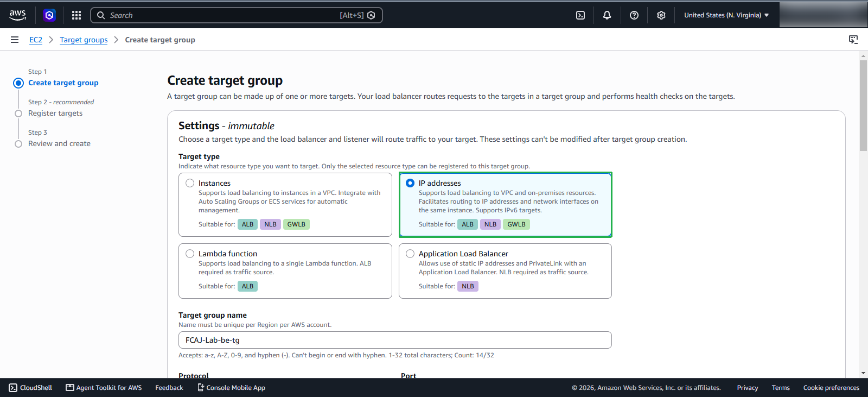Viewport: 868px width, 397px height.
Task: Click the Amazon Q icon inside search box
Action: pyautogui.click(x=371, y=15)
